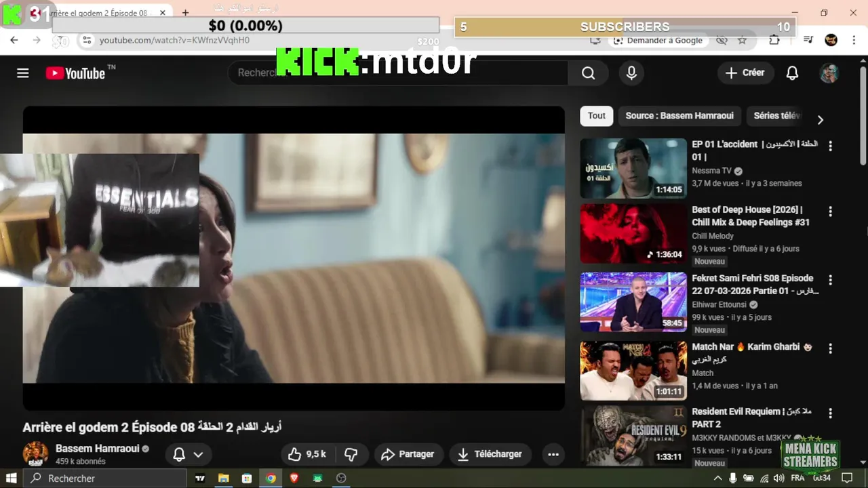Screen dimensions: 868x488
Task: Click the Télécharger download button
Action: pos(490,454)
